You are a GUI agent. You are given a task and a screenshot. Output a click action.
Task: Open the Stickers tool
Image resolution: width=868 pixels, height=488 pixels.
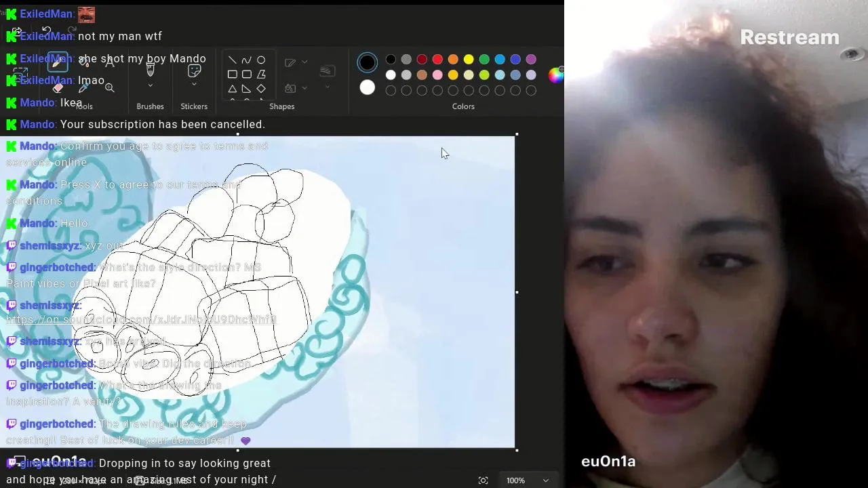[x=194, y=70]
